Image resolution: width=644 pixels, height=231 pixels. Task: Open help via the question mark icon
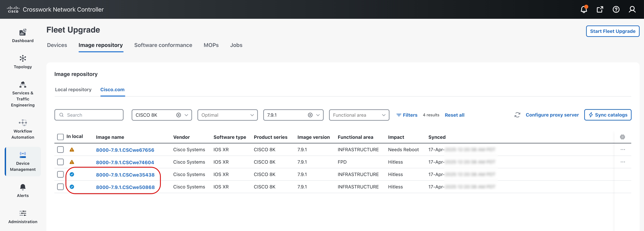click(x=616, y=9)
